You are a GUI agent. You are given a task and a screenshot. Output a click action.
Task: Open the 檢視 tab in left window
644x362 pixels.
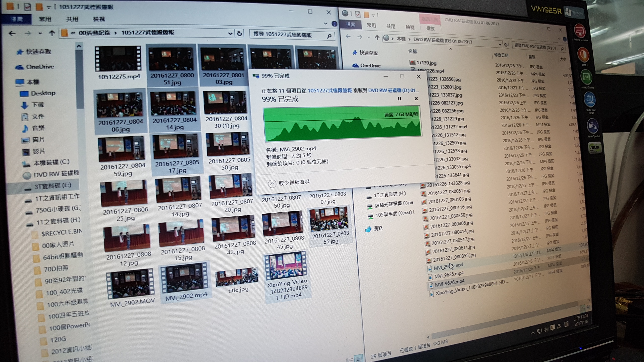[x=99, y=19]
